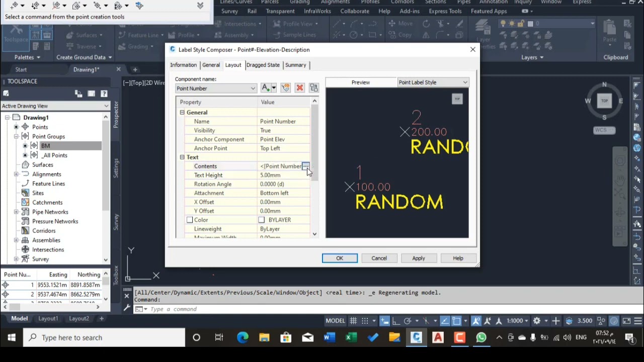This screenshot has height=362, width=644.
Task: Open the Settings tab of Toolspace
Action: [116, 168]
